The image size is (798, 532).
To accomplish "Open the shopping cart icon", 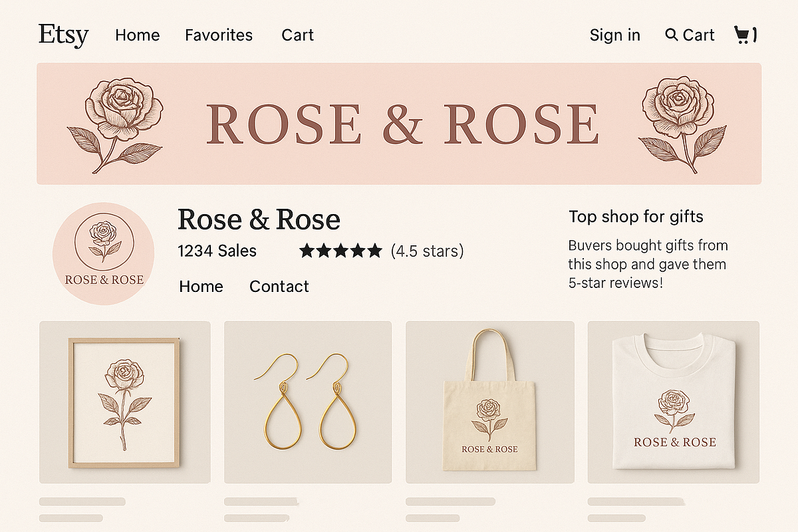I will (x=745, y=35).
